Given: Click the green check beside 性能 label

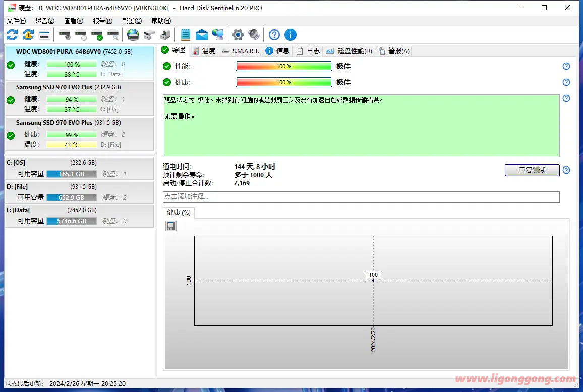Looking at the screenshot, I should click(x=167, y=66).
